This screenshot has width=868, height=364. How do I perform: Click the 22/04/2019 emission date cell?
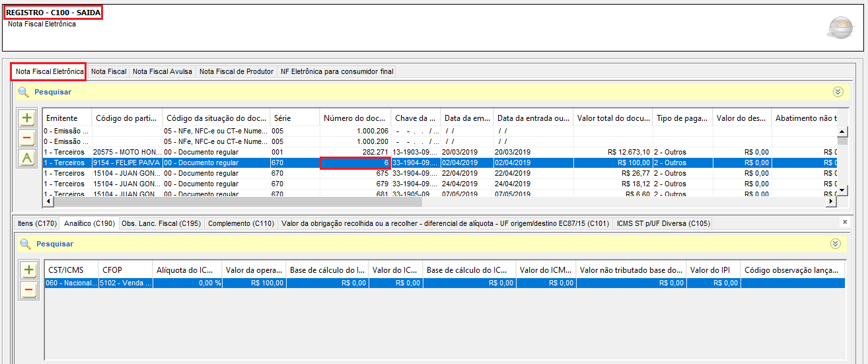(467, 173)
